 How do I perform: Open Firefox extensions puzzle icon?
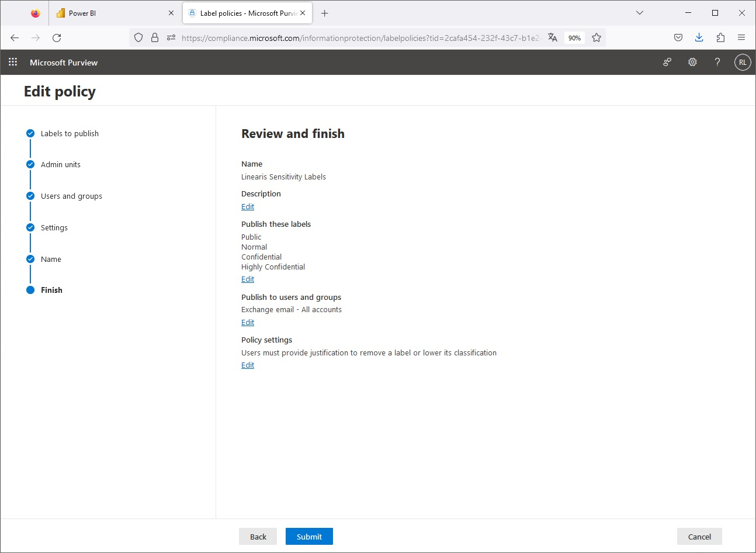(x=720, y=37)
